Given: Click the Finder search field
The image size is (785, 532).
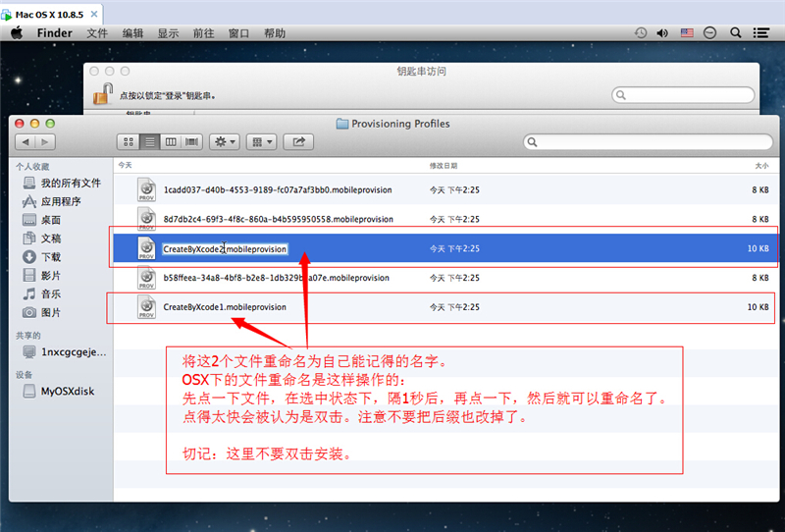Looking at the screenshot, I should [x=648, y=142].
